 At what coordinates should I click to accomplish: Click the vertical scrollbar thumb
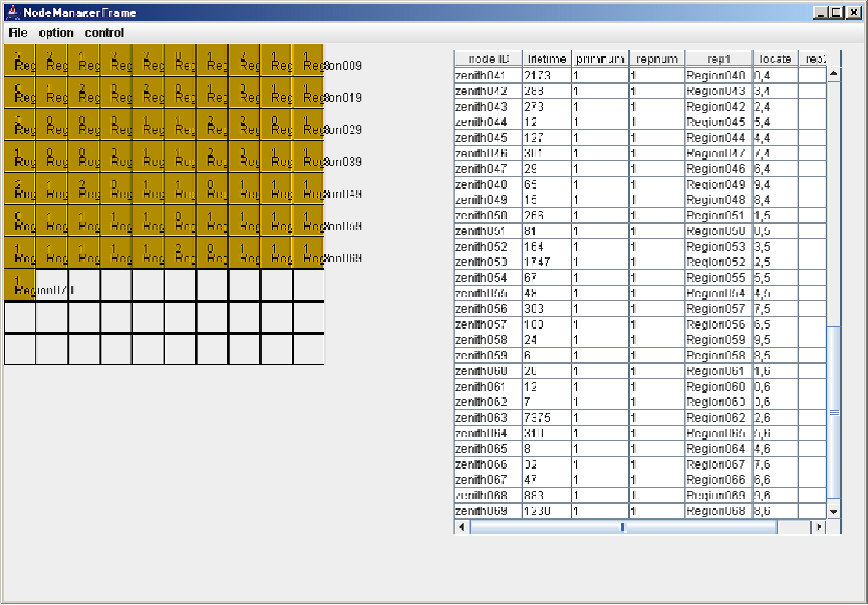(834, 412)
